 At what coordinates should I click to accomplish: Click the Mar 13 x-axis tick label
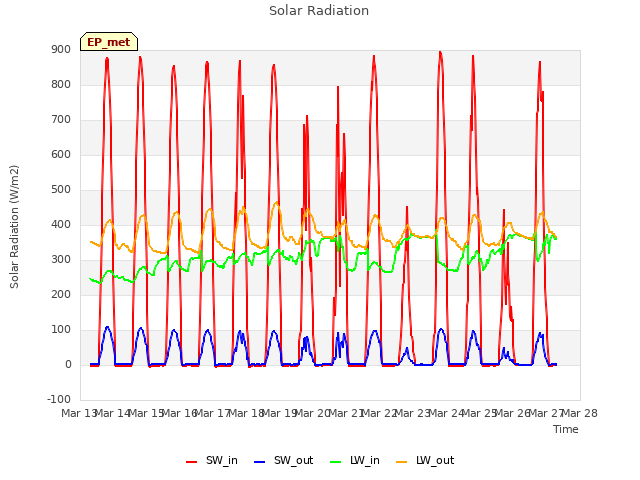tap(79, 414)
